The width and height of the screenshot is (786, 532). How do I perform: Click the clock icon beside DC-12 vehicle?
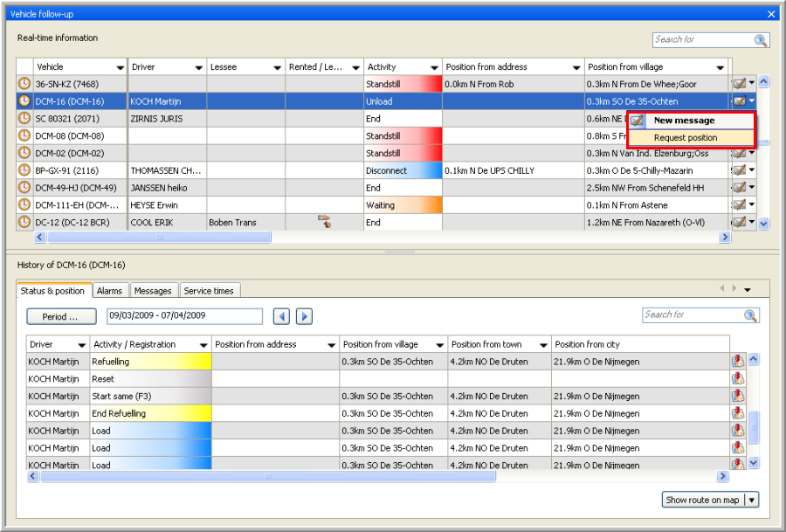coord(24,222)
